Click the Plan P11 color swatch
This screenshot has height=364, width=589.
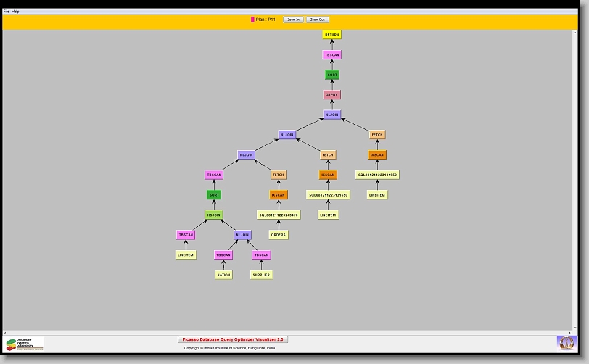[252, 20]
